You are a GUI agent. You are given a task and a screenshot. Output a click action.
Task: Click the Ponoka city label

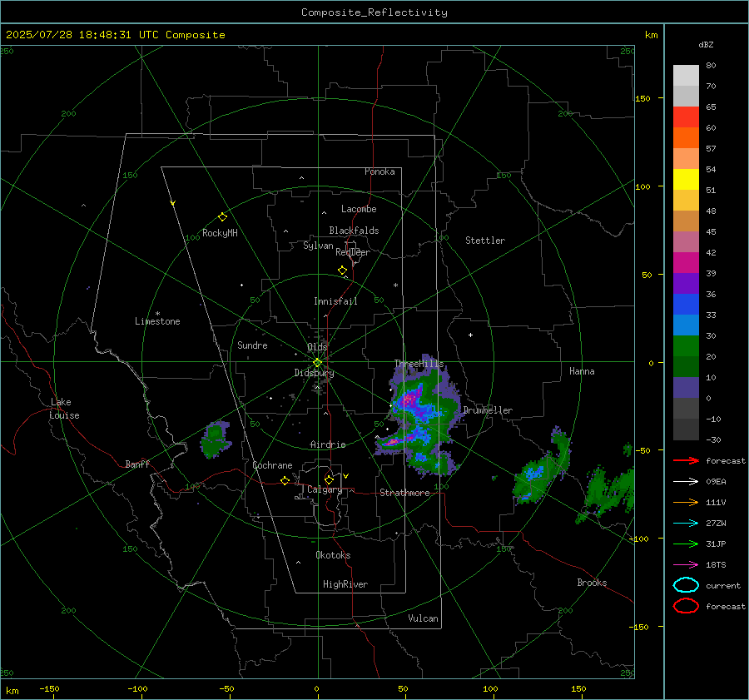(x=379, y=171)
